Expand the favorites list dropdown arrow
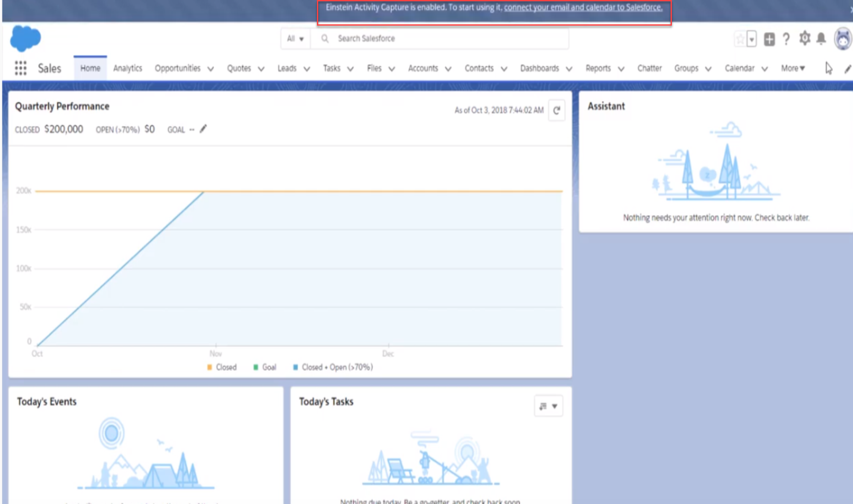Image resolution: width=853 pixels, height=504 pixels. [751, 39]
